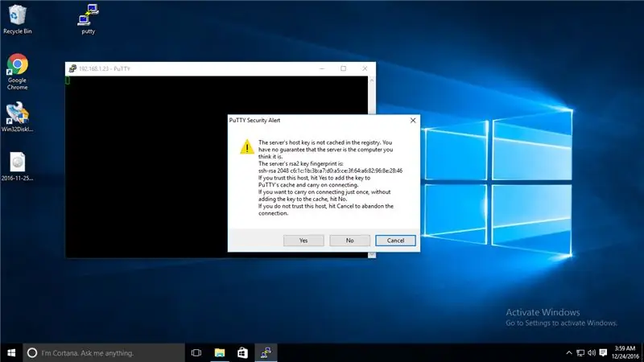The width and height of the screenshot is (644, 362).
Task: Close the PuTTY Security Alert dialog
Action: click(413, 120)
